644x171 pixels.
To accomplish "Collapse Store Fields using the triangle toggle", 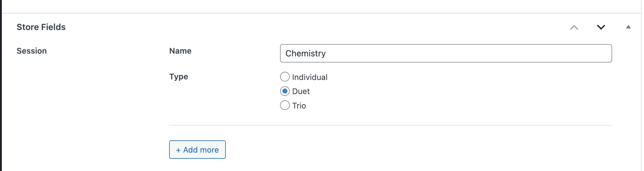I will pyautogui.click(x=628, y=27).
